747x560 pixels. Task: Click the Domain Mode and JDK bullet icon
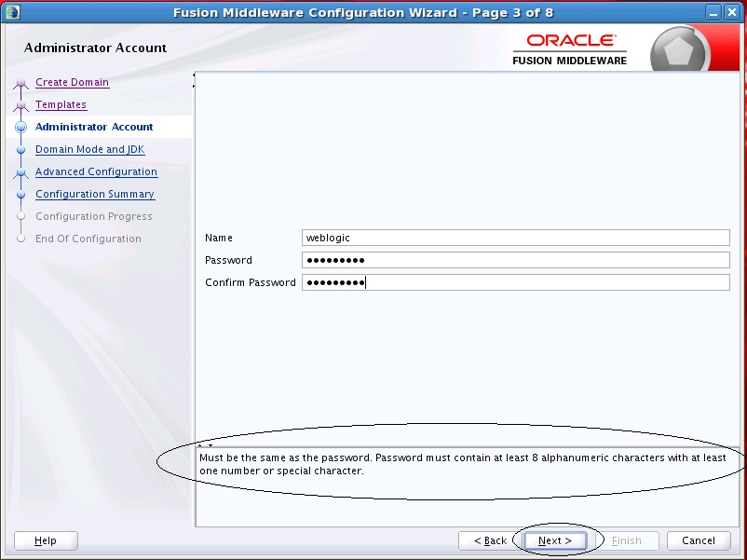20,150
